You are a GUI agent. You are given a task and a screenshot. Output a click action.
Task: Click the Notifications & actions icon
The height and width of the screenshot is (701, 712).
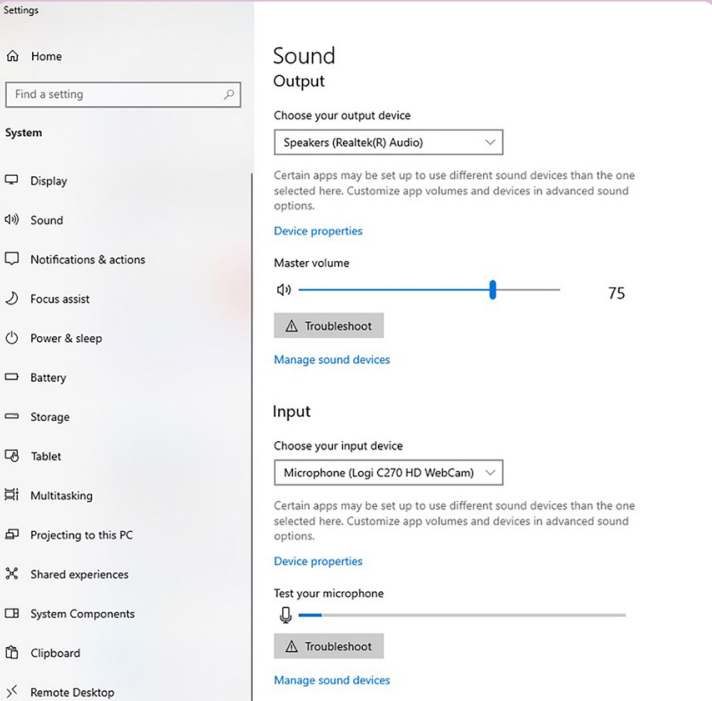[12, 259]
